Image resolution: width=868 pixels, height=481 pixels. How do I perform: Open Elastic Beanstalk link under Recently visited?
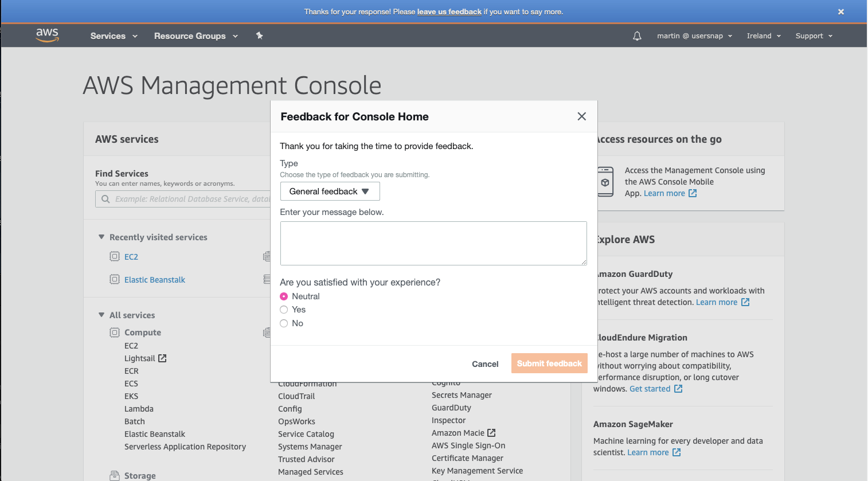(x=155, y=280)
